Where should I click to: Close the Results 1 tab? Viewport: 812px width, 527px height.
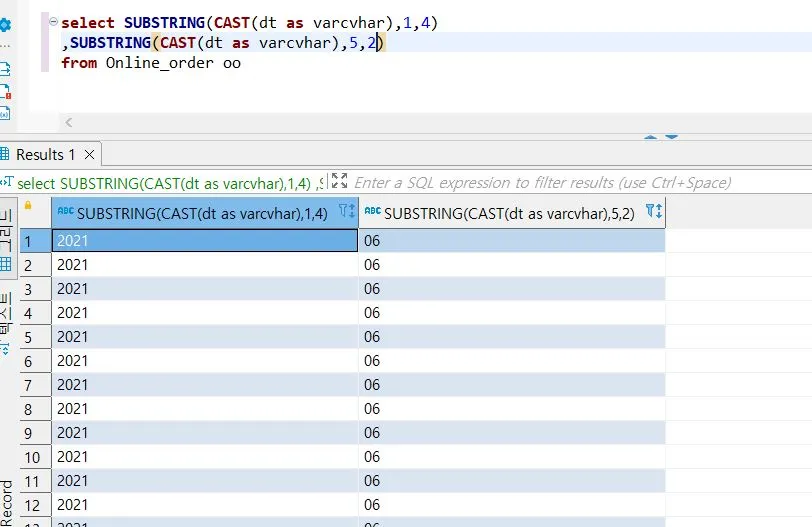click(x=89, y=154)
